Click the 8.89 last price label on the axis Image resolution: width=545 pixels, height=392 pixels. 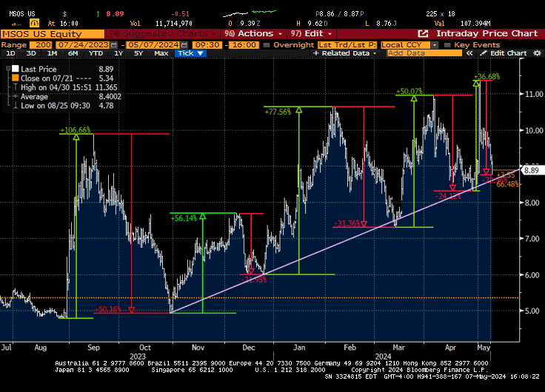(532, 170)
